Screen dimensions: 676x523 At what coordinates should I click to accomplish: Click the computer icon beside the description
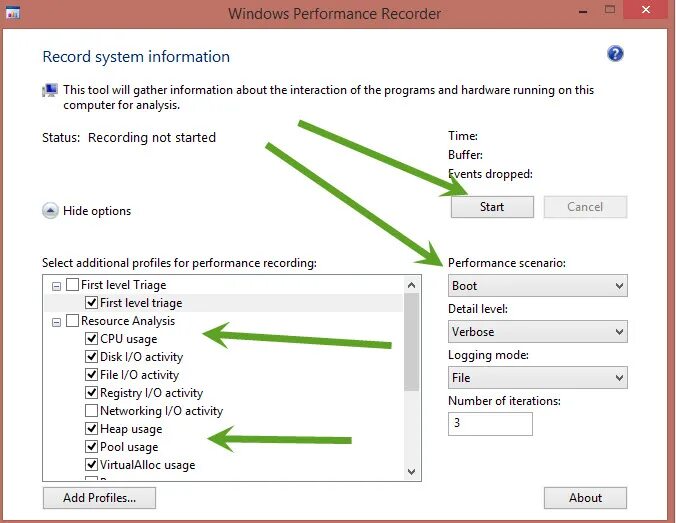point(50,90)
